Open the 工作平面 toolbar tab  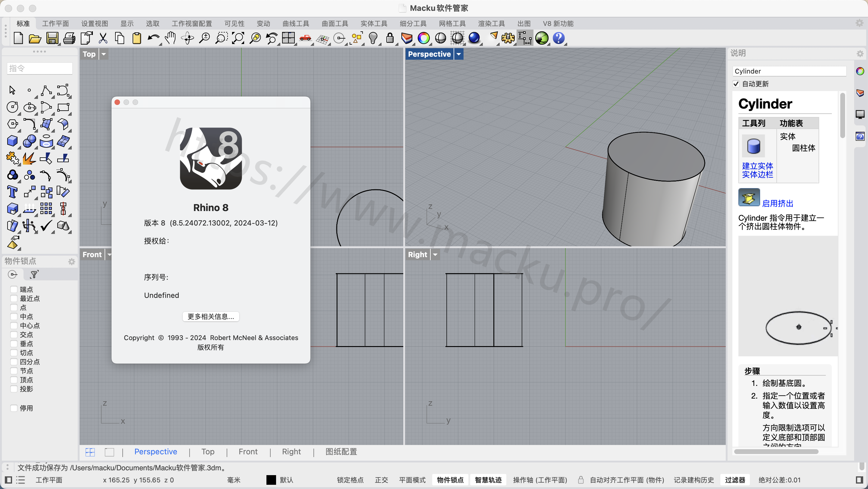coord(55,24)
